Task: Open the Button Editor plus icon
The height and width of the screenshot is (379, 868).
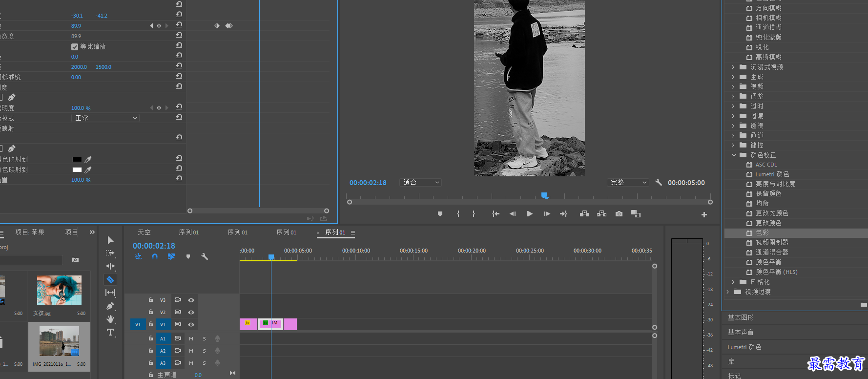Action: click(x=704, y=214)
